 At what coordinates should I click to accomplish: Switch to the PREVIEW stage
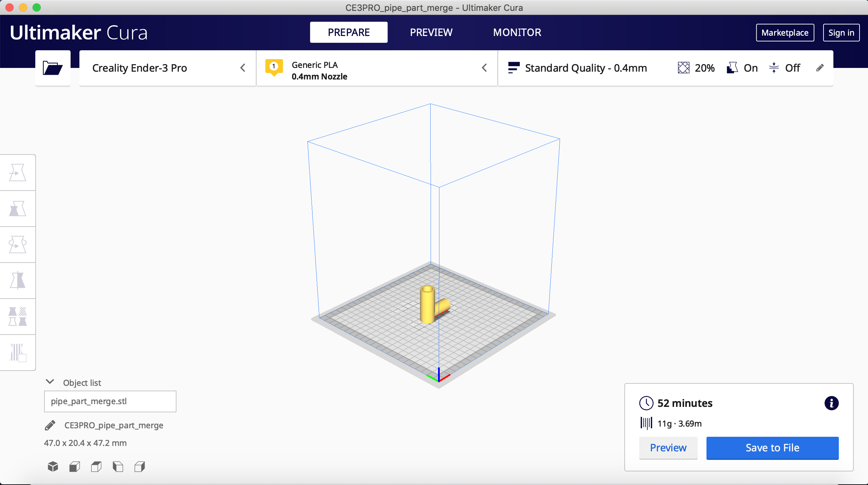(x=431, y=32)
